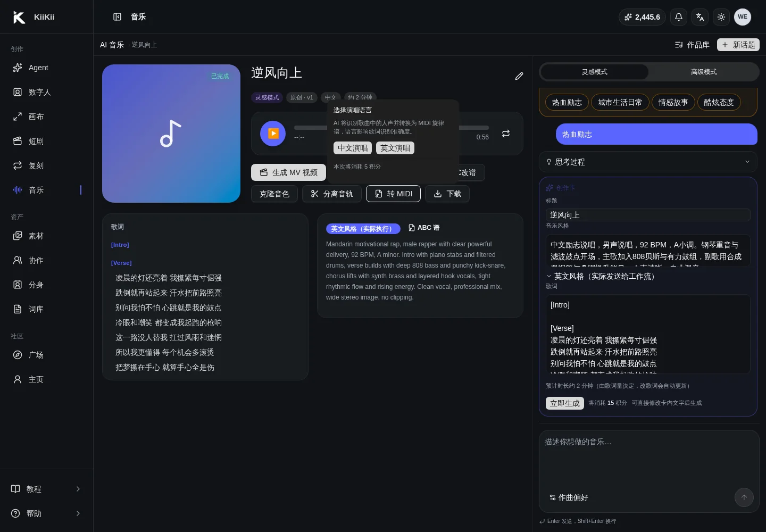Open 作品库 library
The image size is (766, 532).
pos(692,45)
